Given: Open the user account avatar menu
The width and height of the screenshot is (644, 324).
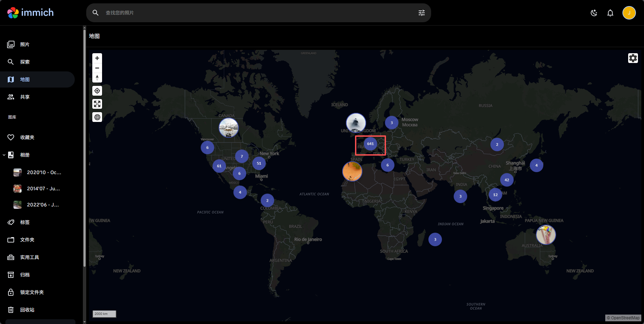Looking at the screenshot, I should point(629,13).
